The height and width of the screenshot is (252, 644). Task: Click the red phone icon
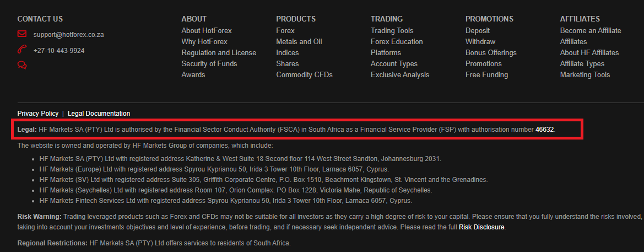click(x=22, y=50)
